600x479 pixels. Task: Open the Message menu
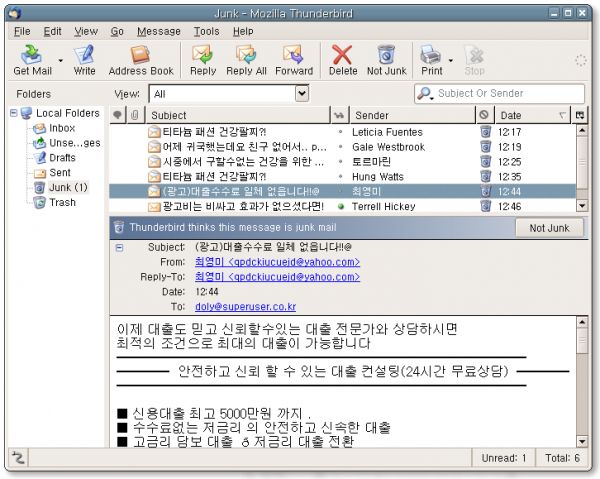tap(158, 31)
